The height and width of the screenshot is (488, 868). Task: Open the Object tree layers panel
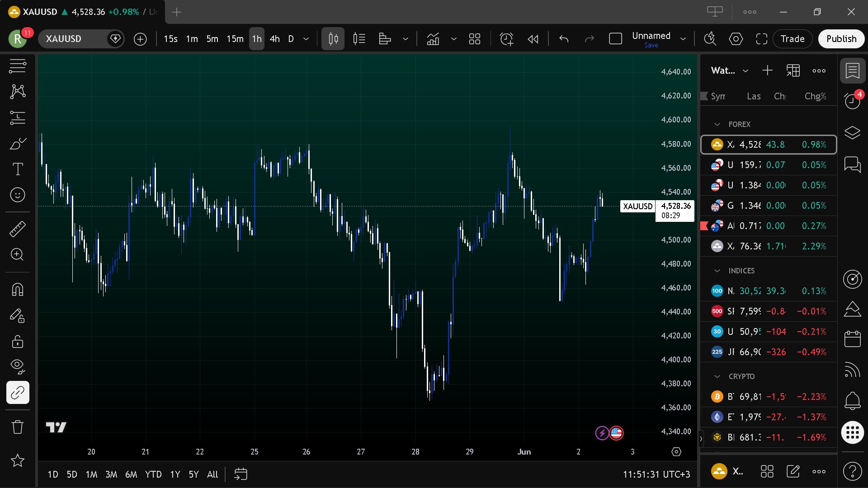853,133
